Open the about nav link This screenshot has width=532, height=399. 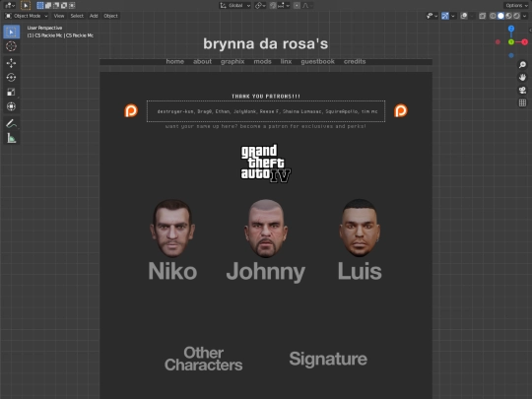(x=202, y=61)
